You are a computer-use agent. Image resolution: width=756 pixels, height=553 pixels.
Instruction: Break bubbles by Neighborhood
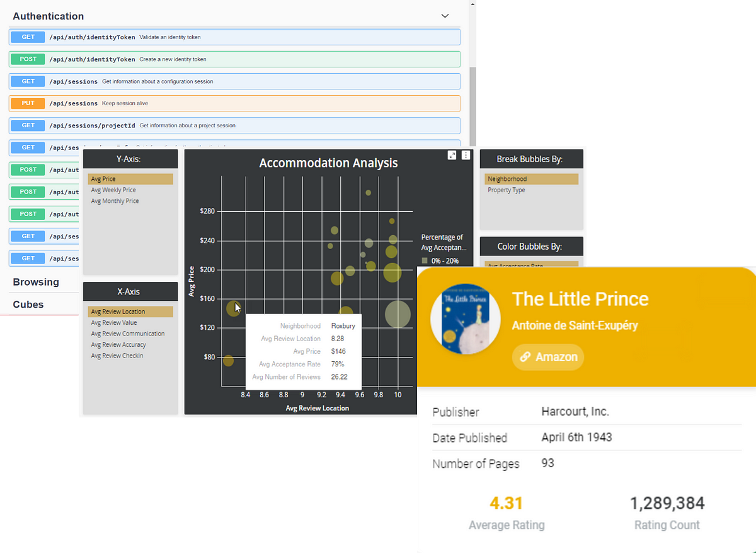532,179
